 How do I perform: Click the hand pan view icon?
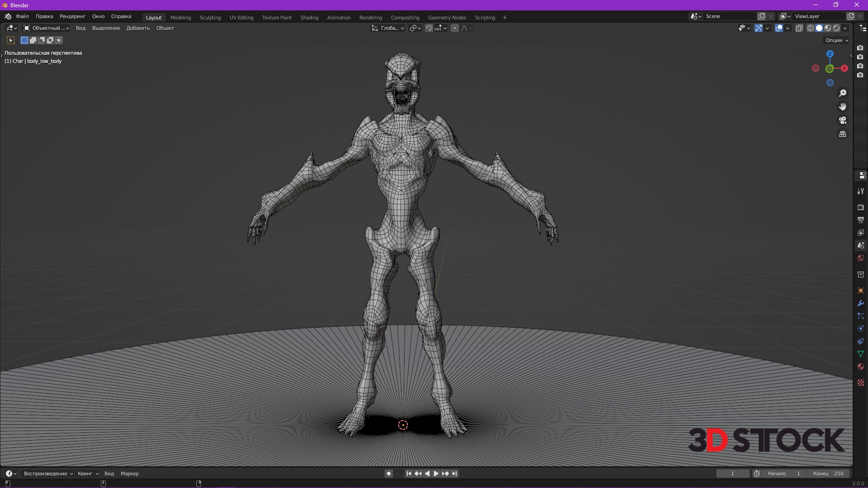tap(843, 107)
